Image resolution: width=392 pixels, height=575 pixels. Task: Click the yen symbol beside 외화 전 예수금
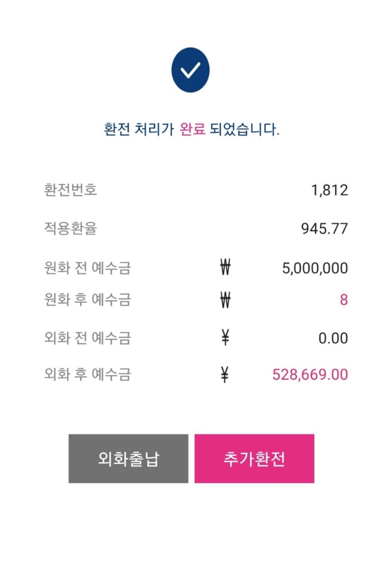225,338
